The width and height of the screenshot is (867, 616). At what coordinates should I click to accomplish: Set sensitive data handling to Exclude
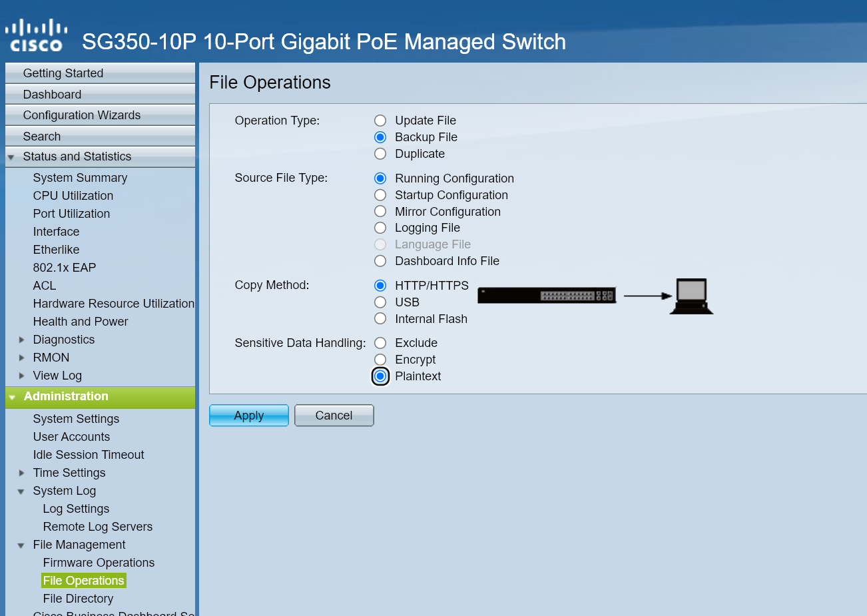click(x=380, y=343)
